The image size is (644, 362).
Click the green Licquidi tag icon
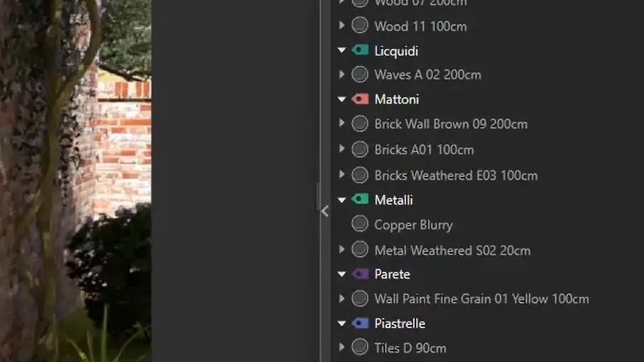click(x=360, y=51)
